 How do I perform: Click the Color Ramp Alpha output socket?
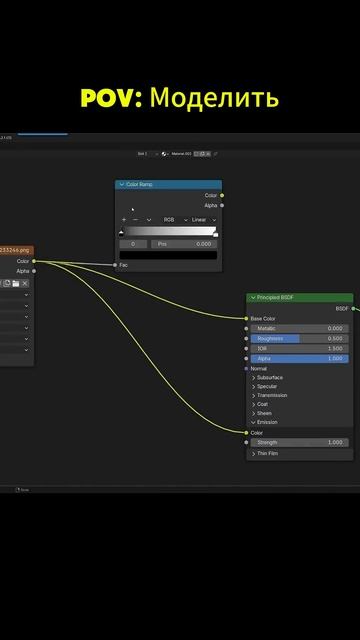(x=222, y=205)
